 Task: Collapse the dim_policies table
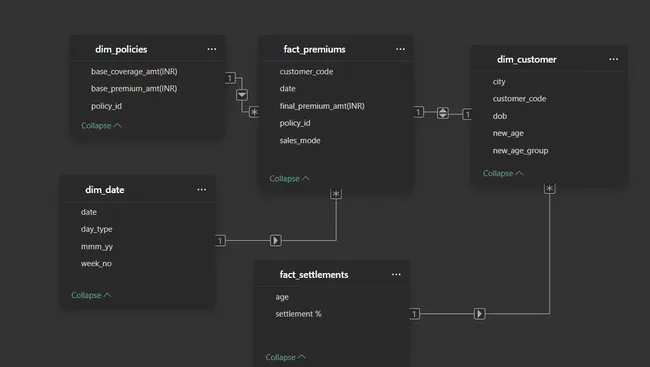pos(101,125)
